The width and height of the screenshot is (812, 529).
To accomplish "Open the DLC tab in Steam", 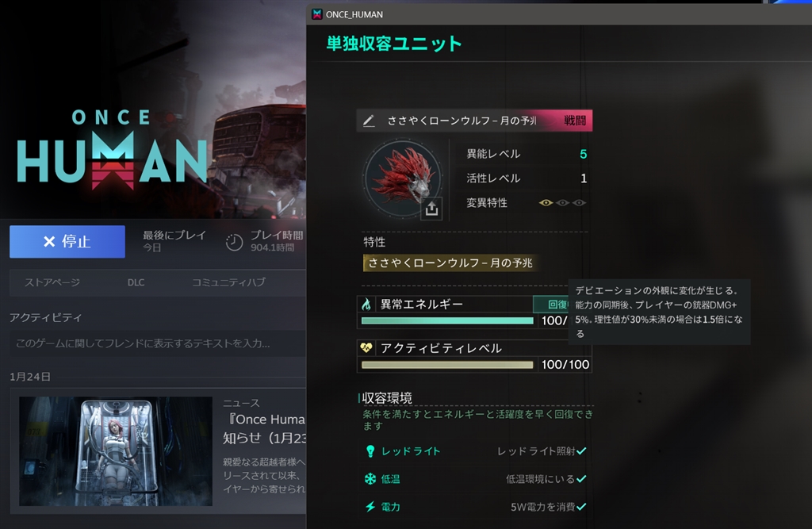I will 136,282.
